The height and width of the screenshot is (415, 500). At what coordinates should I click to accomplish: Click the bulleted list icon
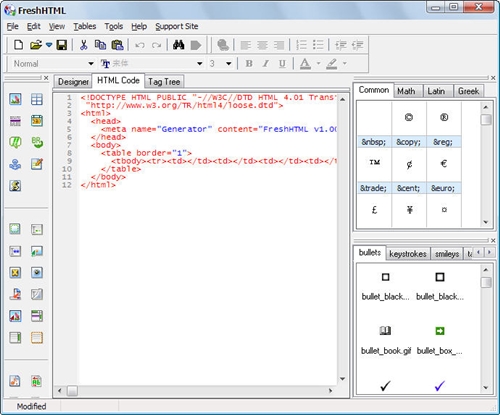318,45
